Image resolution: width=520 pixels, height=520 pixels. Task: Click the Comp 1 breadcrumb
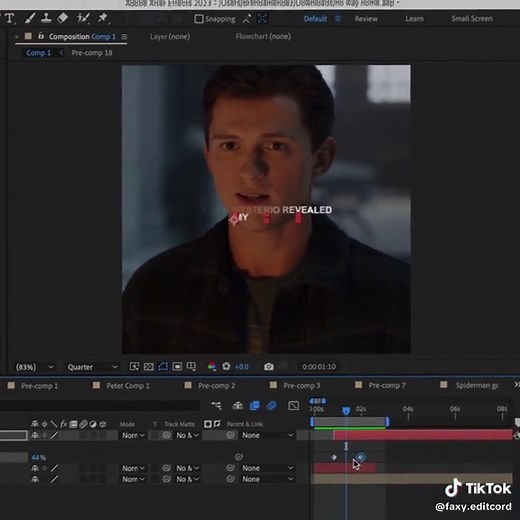click(38, 53)
